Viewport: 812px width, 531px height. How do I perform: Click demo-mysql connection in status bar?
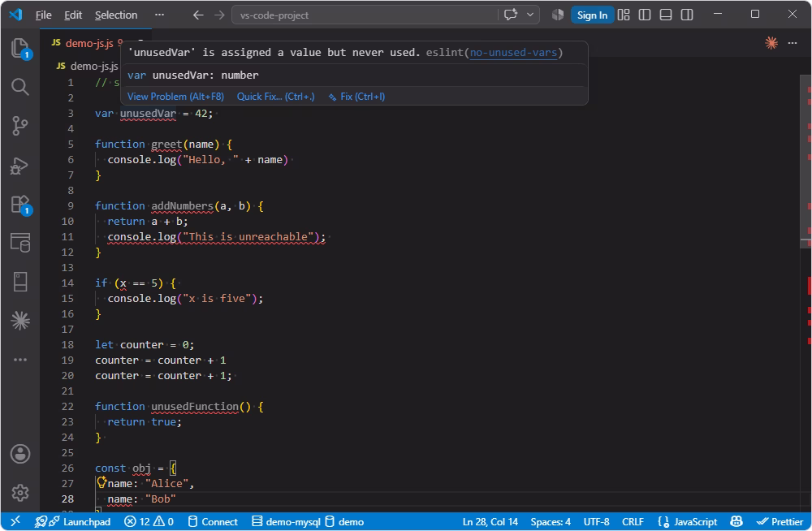tap(286, 522)
